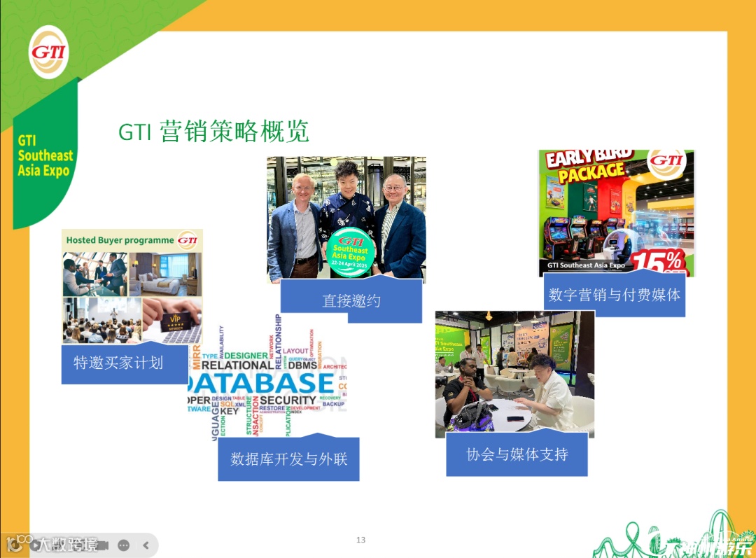Viewport: 756px width, 558px height.
Task: Select the slide title GTI 营销策略概览
Action: pyautogui.click(x=213, y=131)
